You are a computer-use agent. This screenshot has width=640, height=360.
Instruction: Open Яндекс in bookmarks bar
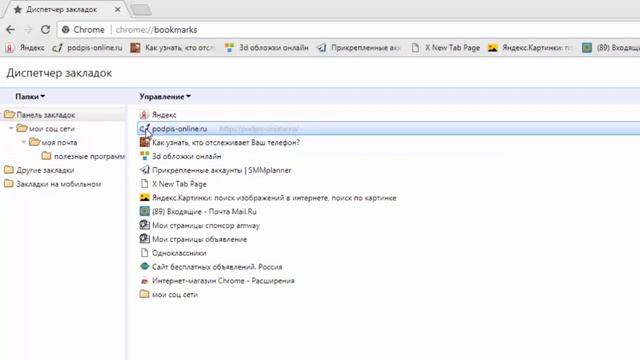(25, 48)
